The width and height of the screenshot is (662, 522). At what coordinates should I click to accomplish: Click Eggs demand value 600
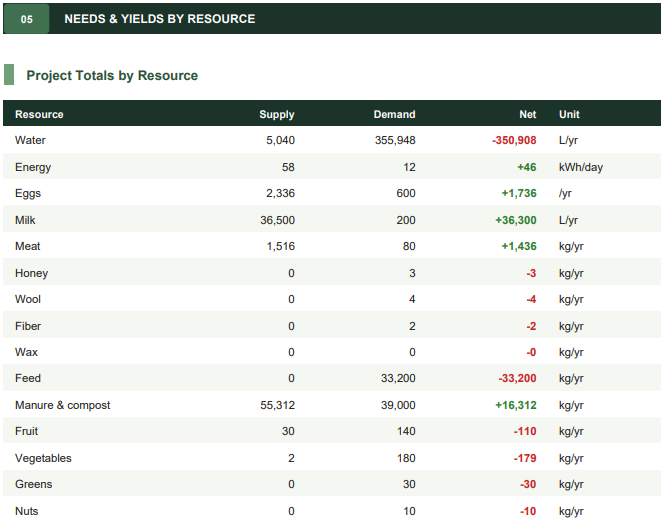coord(406,193)
